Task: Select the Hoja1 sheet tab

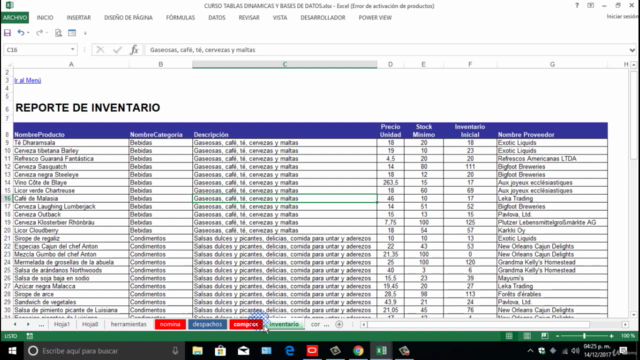Action: (62, 324)
